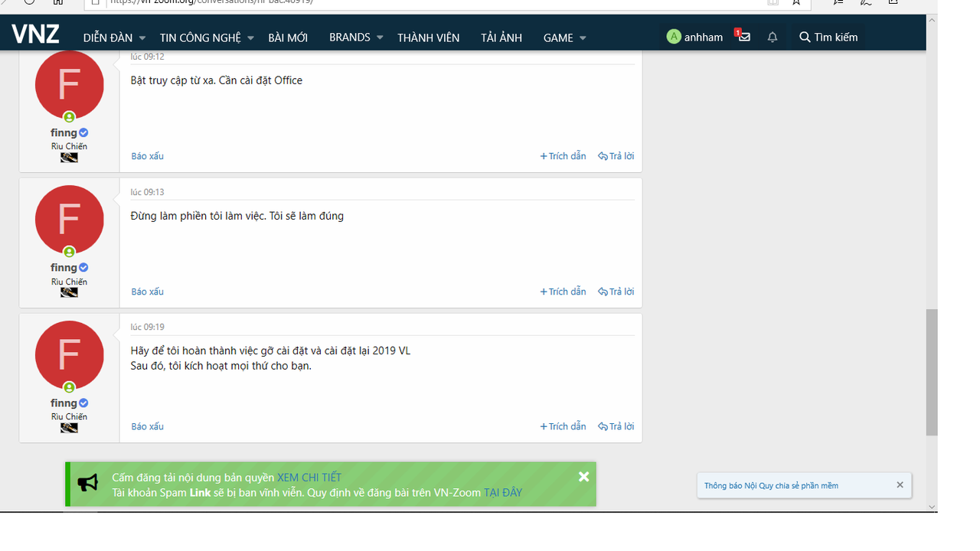
Task: Open the anhham account menu
Action: tap(694, 37)
